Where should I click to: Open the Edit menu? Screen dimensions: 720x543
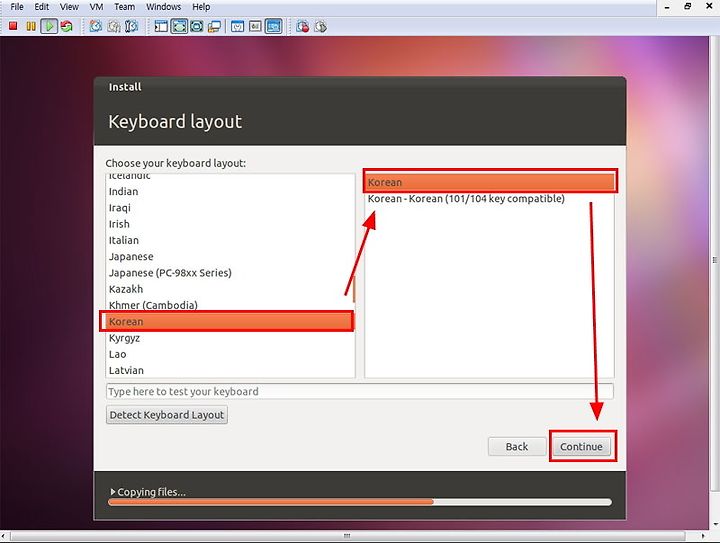click(41, 7)
